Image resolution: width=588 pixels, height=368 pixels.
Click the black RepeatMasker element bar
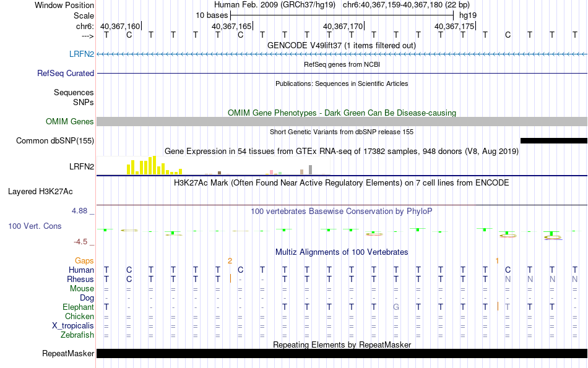(342, 353)
